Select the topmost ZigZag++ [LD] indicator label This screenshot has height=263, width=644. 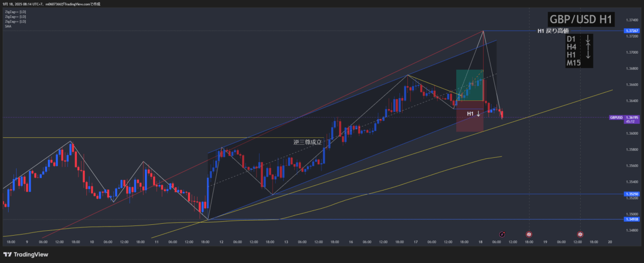coord(14,11)
